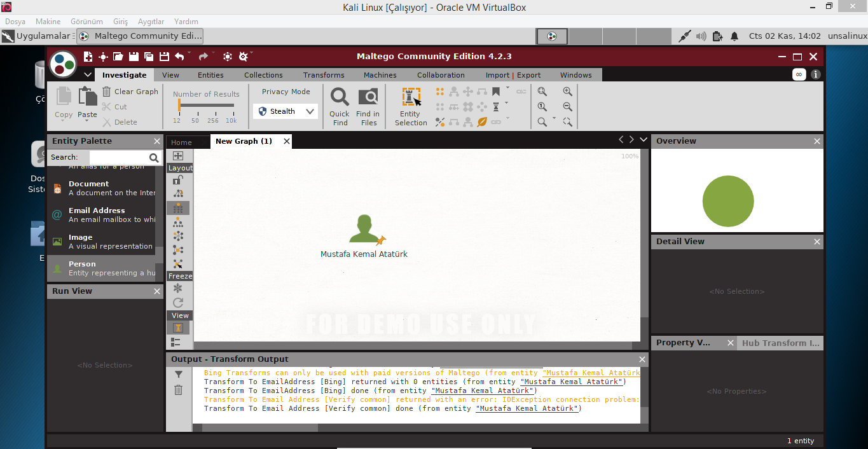Activate the Entity Selection tool
This screenshot has width=868, height=449.
[x=411, y=107]
